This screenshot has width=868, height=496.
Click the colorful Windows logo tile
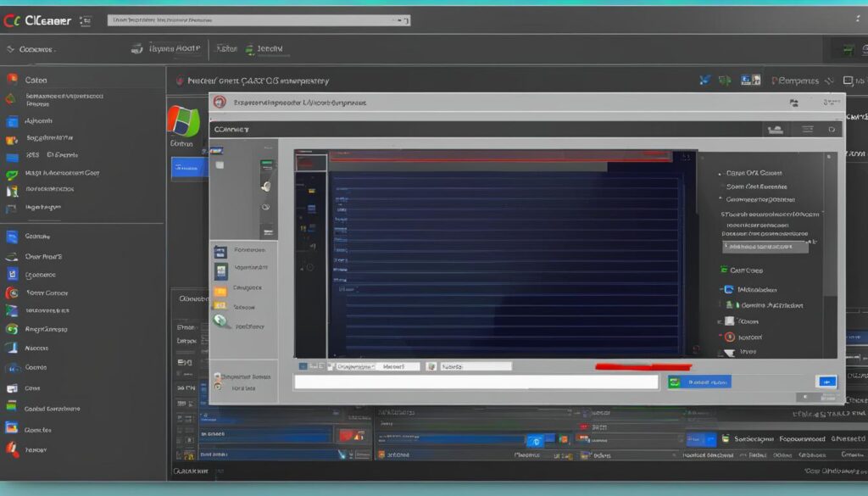point(183,120)
